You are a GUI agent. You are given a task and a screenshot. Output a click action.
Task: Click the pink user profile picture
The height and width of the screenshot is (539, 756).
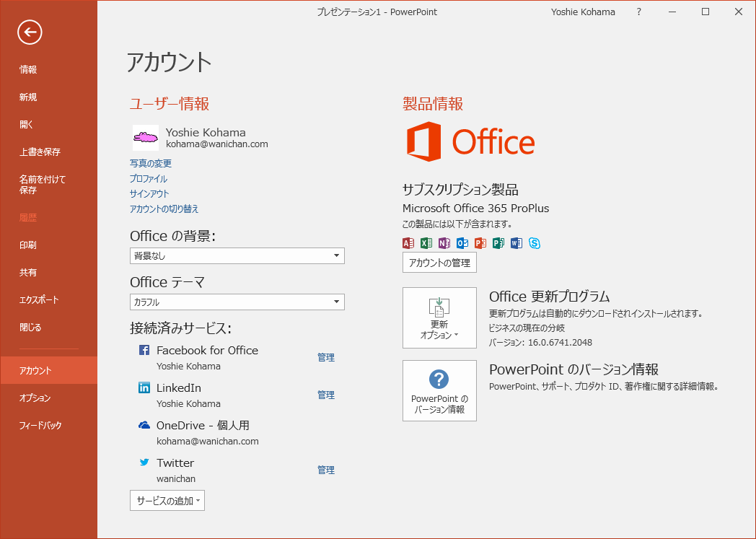tap(146, 138)
